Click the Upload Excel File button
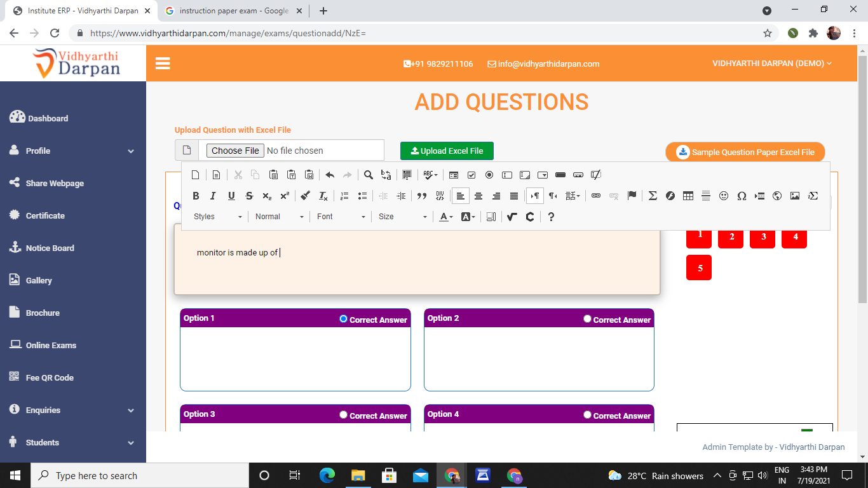The width and height of the screenshot is (868, 488). coord(447,151)
